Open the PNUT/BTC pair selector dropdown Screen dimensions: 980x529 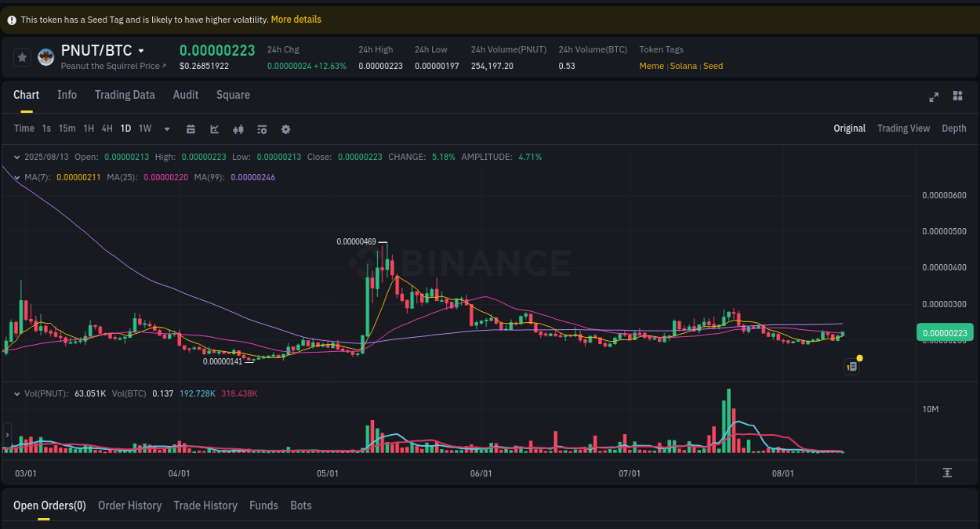(141, 49)
